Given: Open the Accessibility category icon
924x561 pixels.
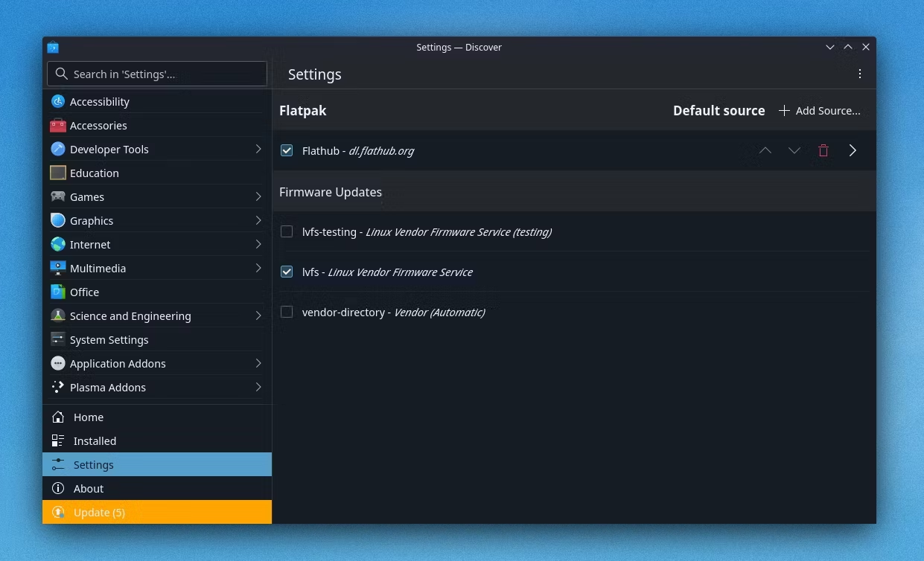Looking at the screenshot, I should coord(58,101).
